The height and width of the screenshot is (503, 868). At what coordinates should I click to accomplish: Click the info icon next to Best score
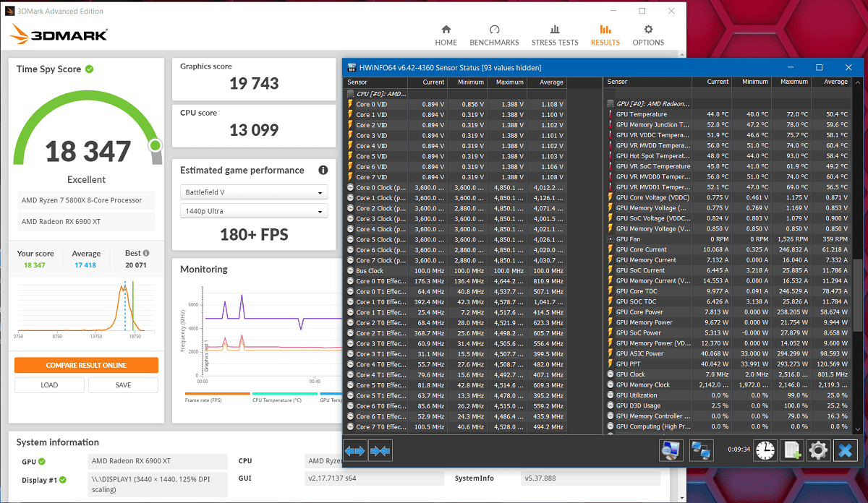coord(147,254)
